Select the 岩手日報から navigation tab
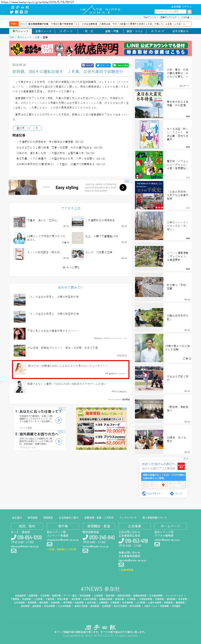 (x=180, y=31)
